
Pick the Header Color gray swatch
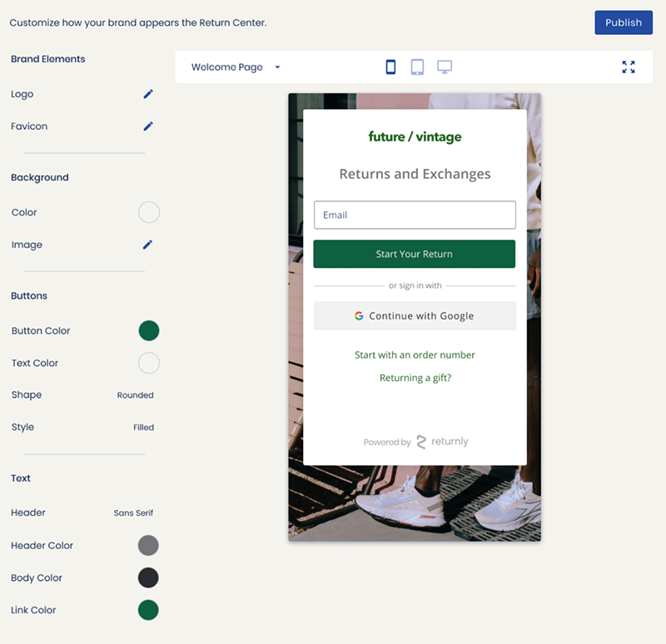pyautogui.click(x=148, y=546)
